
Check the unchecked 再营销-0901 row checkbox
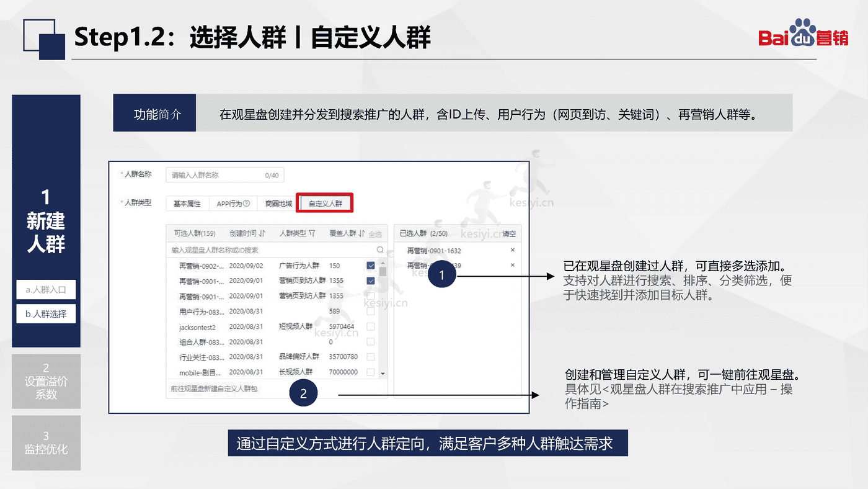pyautogui.click(x=371, y=296)
